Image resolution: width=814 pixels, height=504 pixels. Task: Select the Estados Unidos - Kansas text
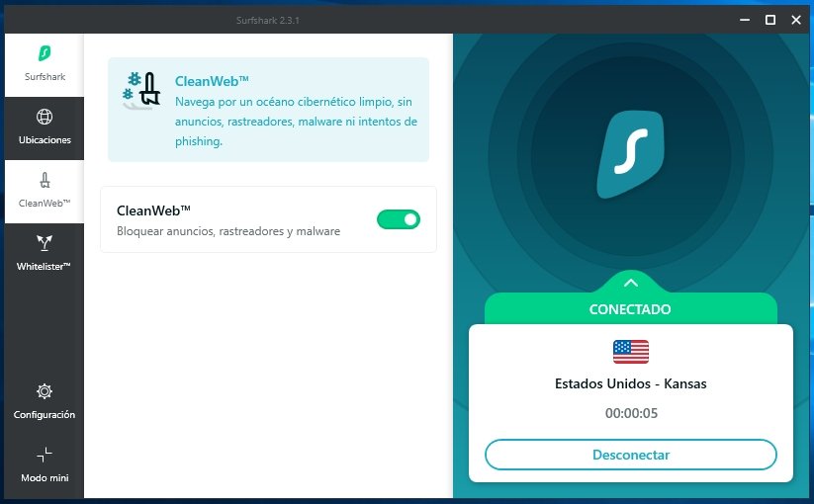[x=631, y=383]
